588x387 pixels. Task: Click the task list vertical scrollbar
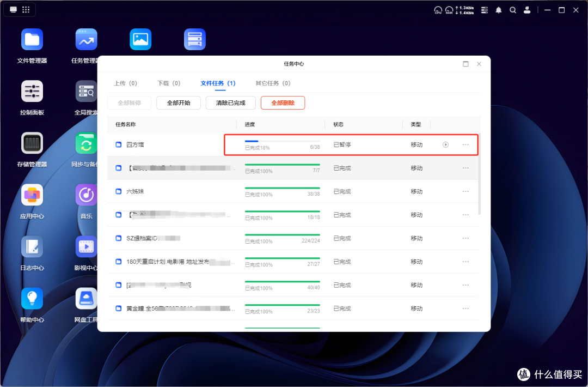coord(479,174)
